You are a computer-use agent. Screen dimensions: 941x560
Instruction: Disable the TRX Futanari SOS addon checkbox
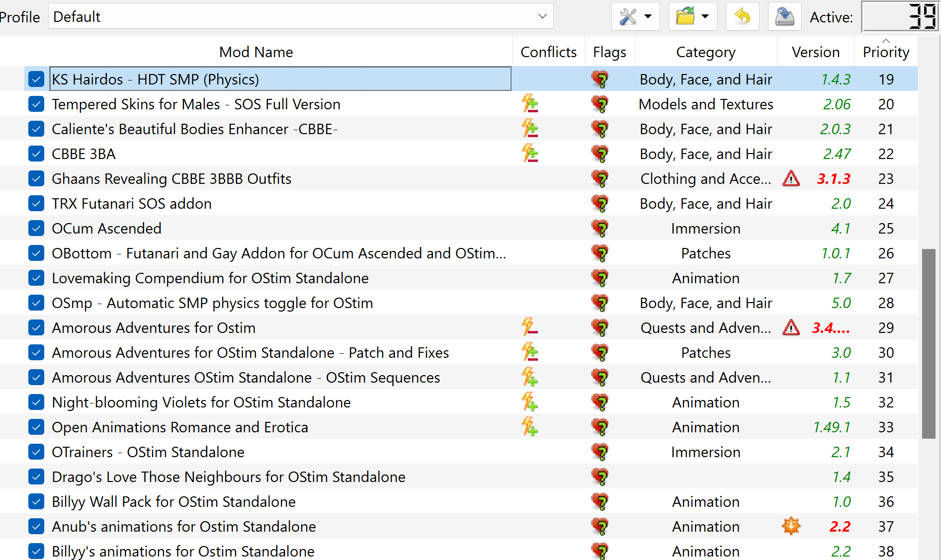(36, 203)
